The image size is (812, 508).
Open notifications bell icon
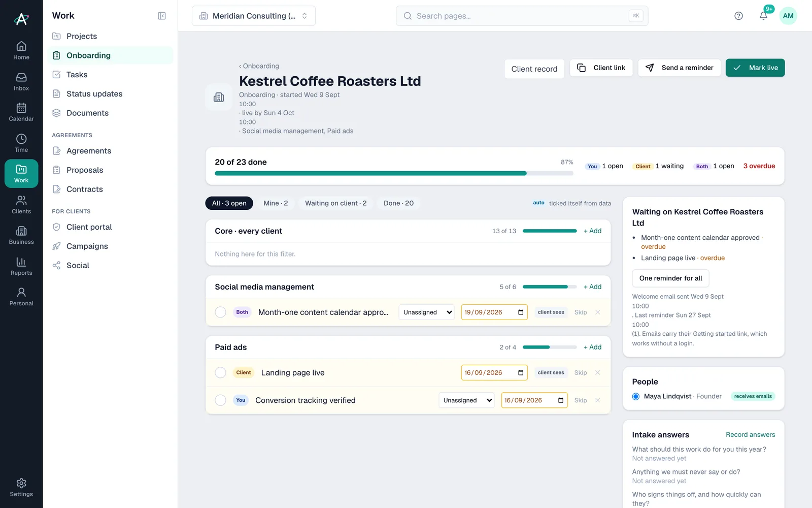pos(763,16)
